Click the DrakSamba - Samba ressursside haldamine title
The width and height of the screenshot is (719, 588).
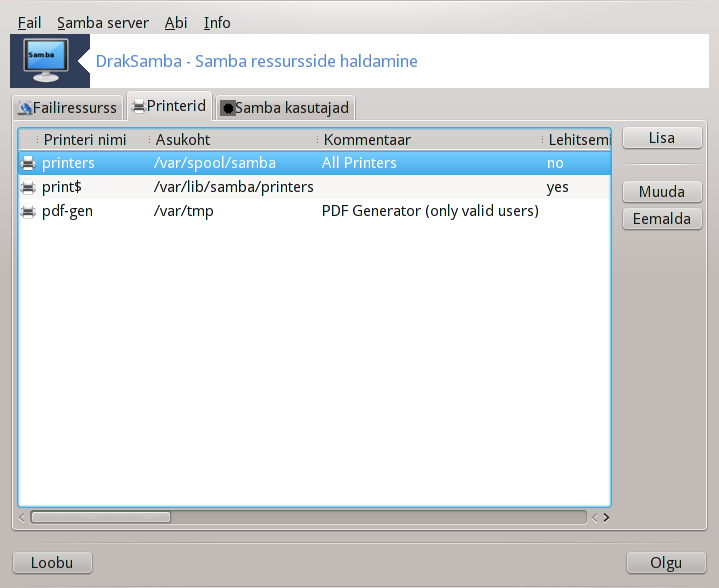[x=257, y=61]
